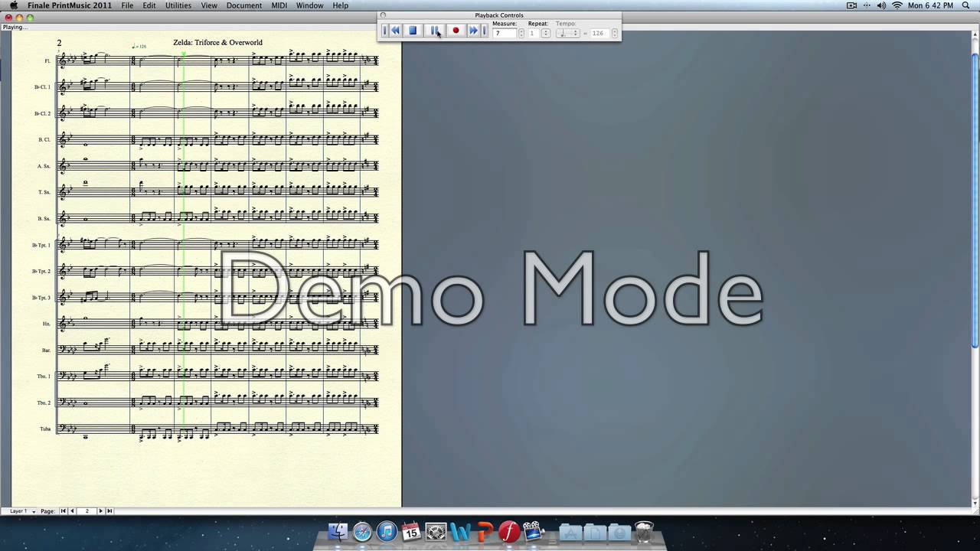Open iTunes from the dock
Image resolution: width=980 pixels, height=551 pixels.
click(x=387, y=531)
